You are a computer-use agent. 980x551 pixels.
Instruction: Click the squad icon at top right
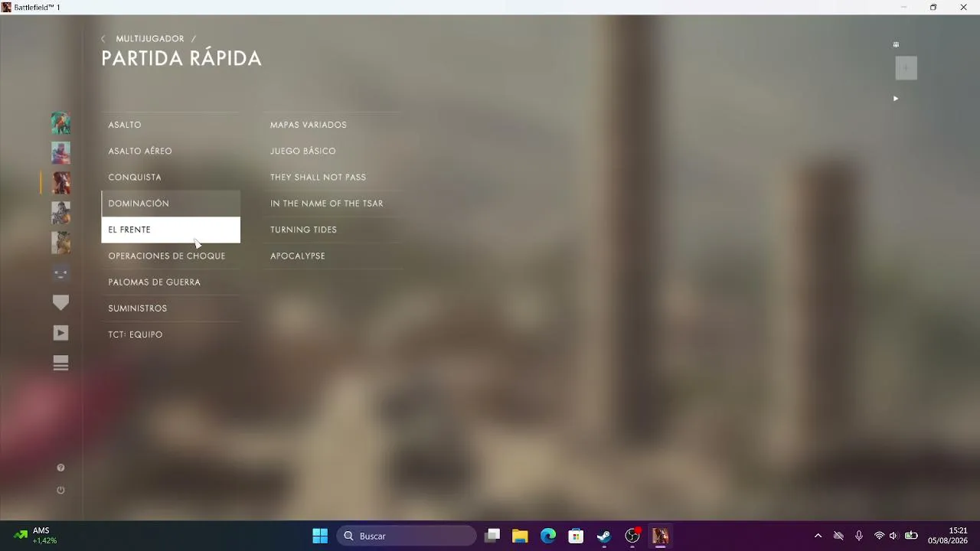896,44
